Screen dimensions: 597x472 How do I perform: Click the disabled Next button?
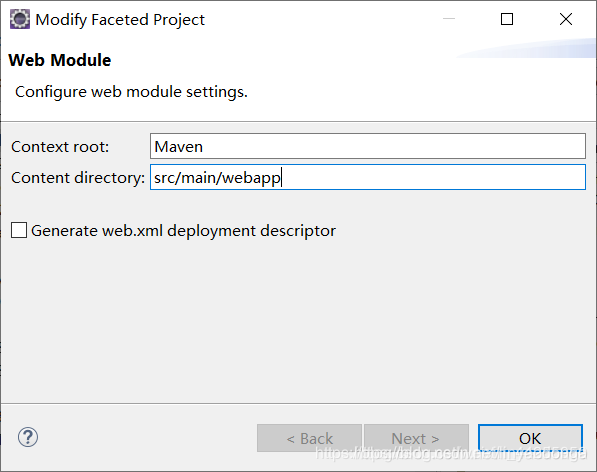pyautogui.click(x=416, y=438)
